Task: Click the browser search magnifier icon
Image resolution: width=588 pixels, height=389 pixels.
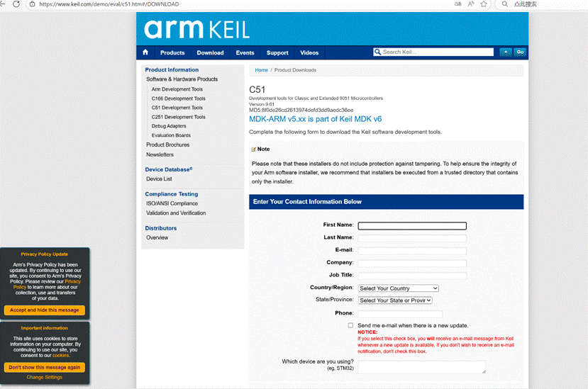Action: pyautogui.click(x=505, y=4)
